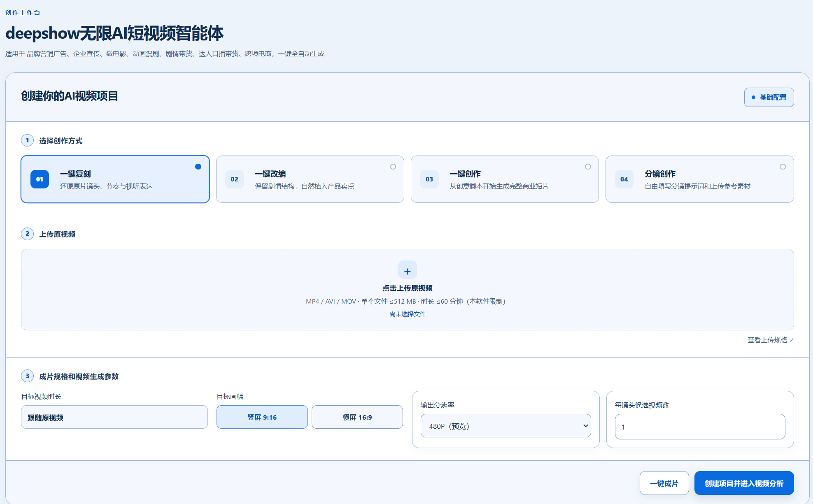Click the 尚未选择文件 status text
Screen dimensions: 813x504
[x=408, y=314]
